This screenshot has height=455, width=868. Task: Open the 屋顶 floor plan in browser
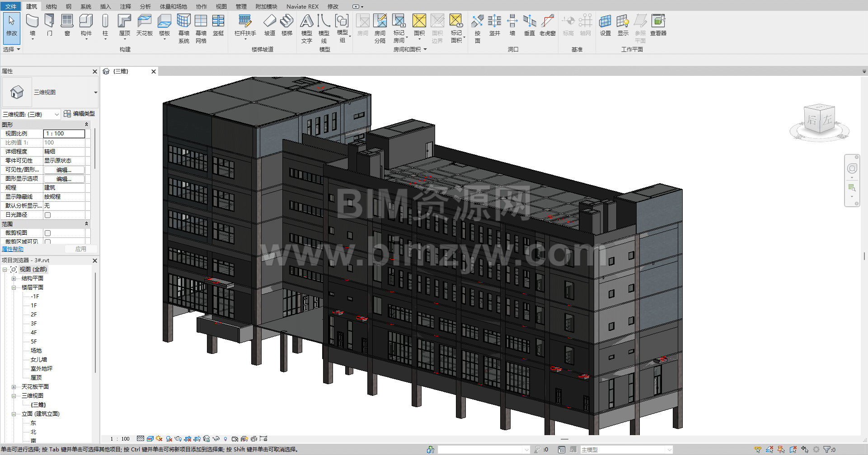pyautogui.click(x=36, y=378)
